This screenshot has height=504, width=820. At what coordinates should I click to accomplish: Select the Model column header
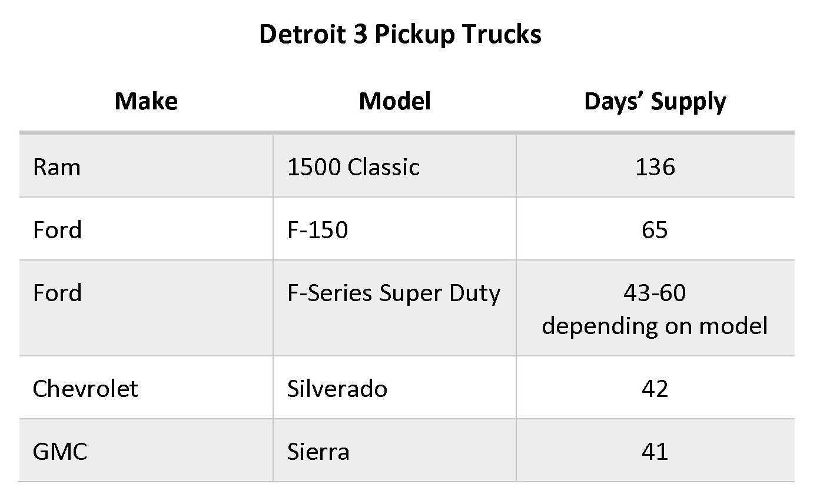point(394,101)
